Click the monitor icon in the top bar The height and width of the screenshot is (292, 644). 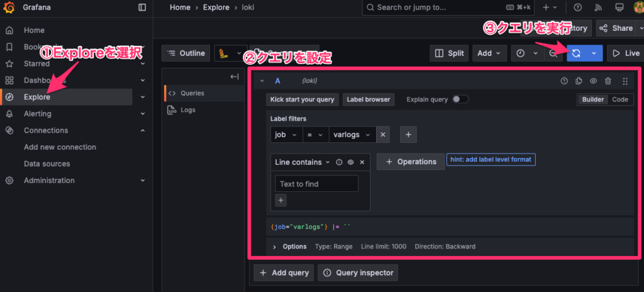pyautogui.click(x=619, y=8)
